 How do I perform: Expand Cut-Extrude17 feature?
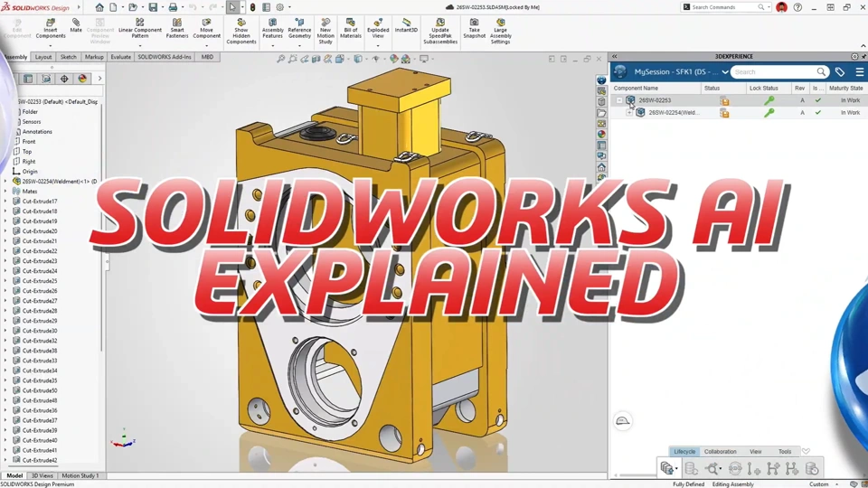tap(5, 202)
